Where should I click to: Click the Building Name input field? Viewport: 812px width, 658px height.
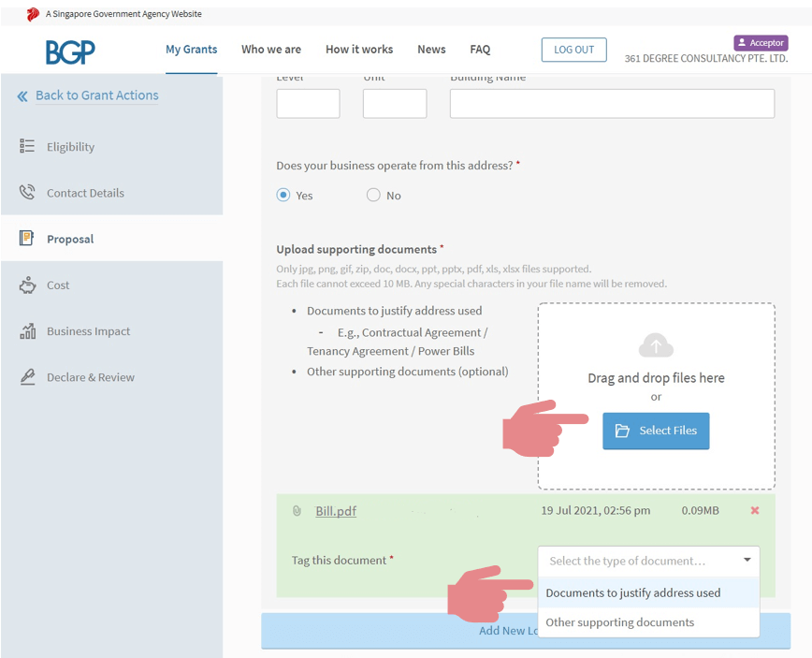(612, 104)
